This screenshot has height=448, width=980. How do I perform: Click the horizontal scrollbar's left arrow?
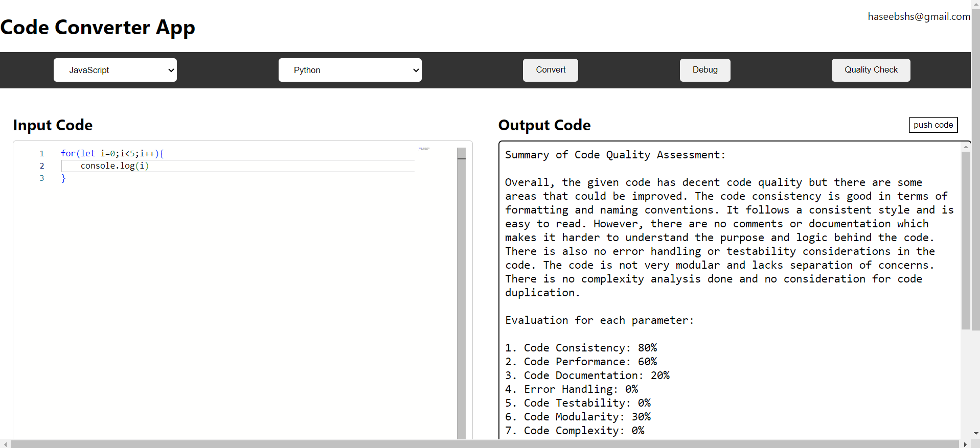pyautogui.click(x=5, y=444)
